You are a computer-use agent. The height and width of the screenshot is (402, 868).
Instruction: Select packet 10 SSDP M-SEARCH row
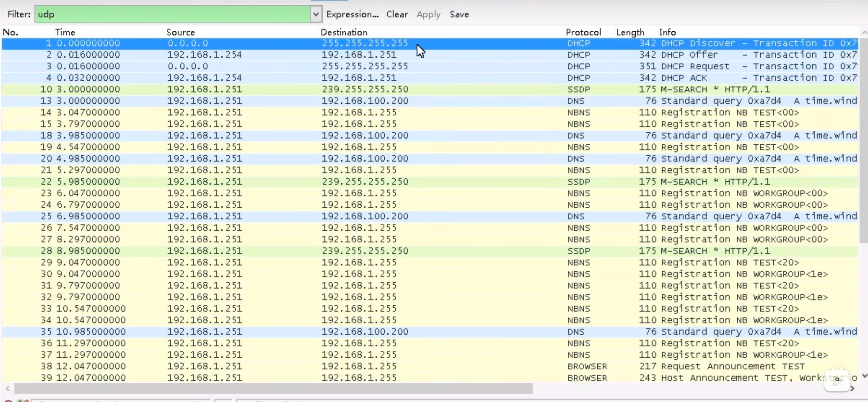point(430,89)
